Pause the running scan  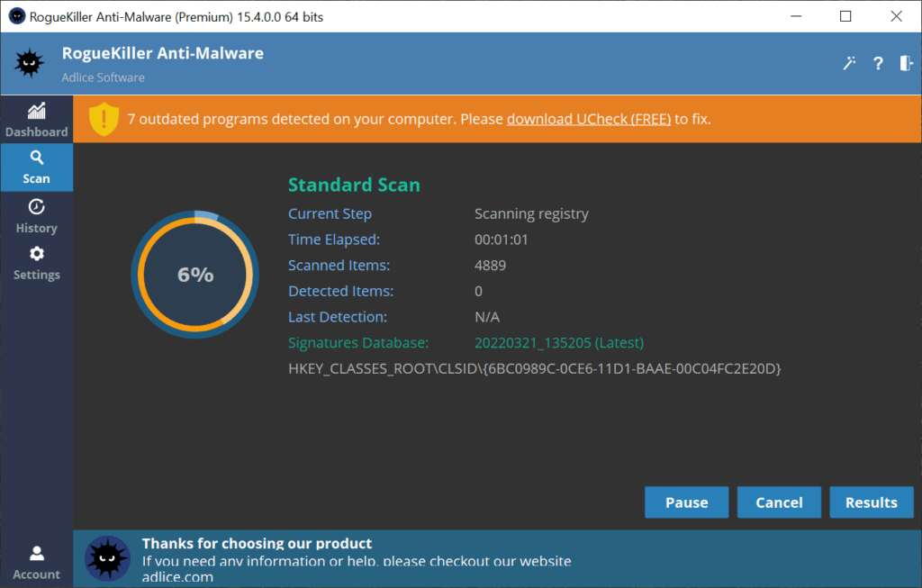(x=686, y=502)
